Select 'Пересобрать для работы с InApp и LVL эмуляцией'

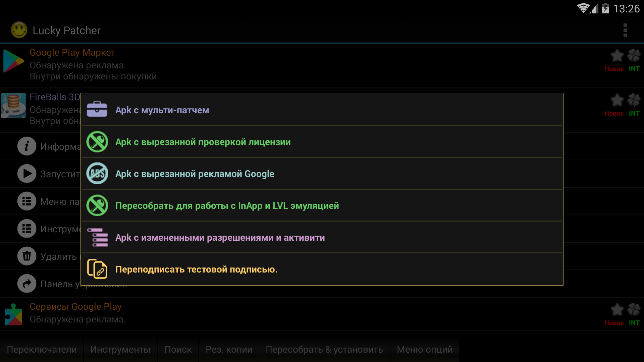point(322,205)
